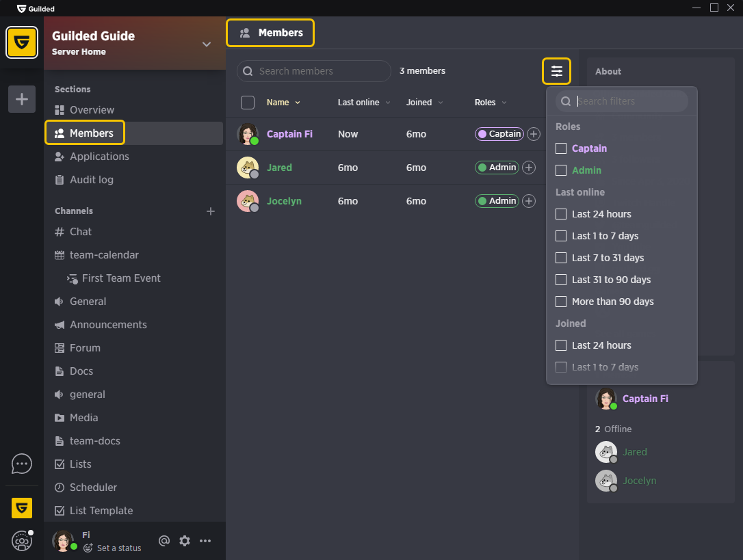The height and width of the screenshot is (560, 743).
Task: Click Jared's avatar in offline list
Action: pos(606,452)
